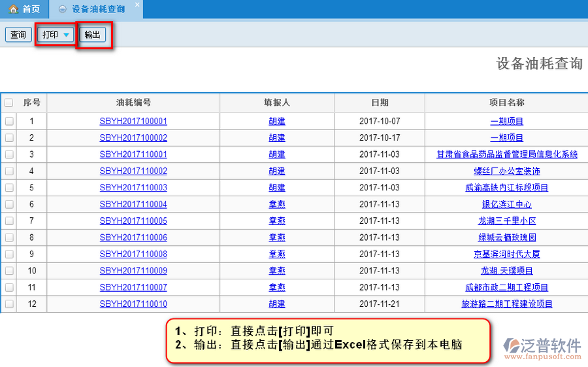The width and height of the screenshot is (588, 367).
Task: Click the 项目名称 column header
Action: 507,103
